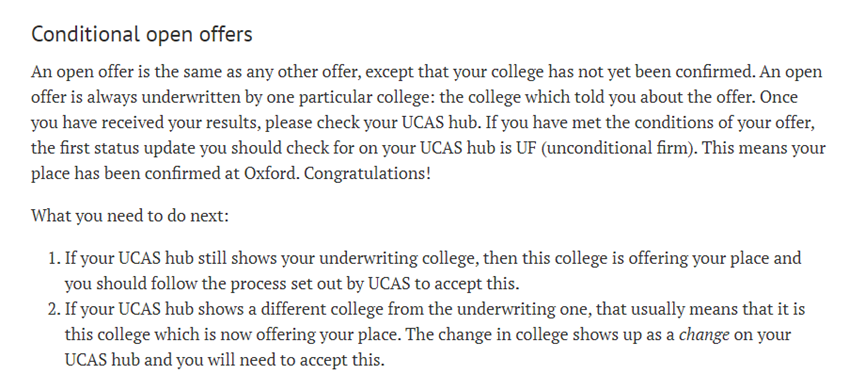Image resolution: width=865 pixels, height=391 pixels.
Task: Click the word 'Congratulations!' in the paragraph
Action: tap(367, 174)
